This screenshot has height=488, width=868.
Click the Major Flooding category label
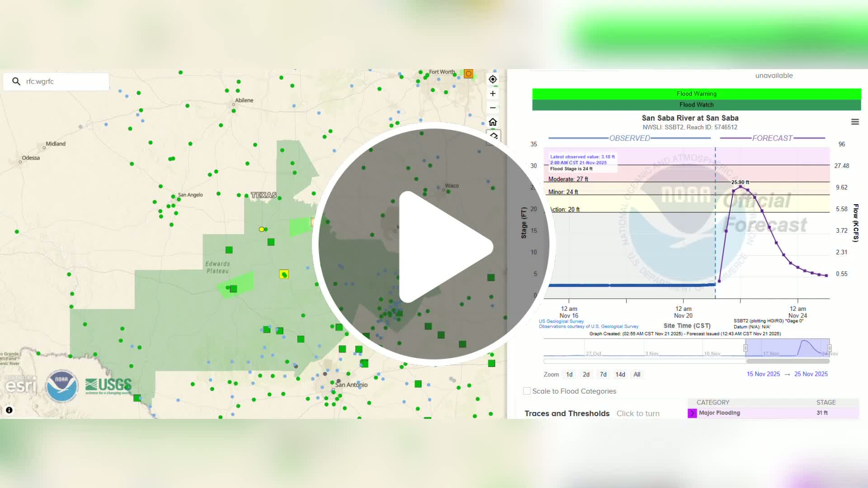click(719, 413)
